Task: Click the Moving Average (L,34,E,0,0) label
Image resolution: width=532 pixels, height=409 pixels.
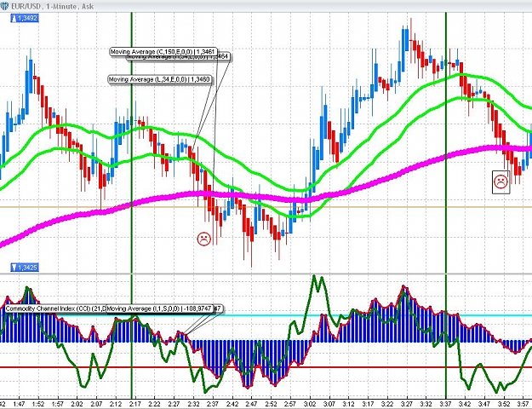Action: pyautogui.click(x=160, y=79)
